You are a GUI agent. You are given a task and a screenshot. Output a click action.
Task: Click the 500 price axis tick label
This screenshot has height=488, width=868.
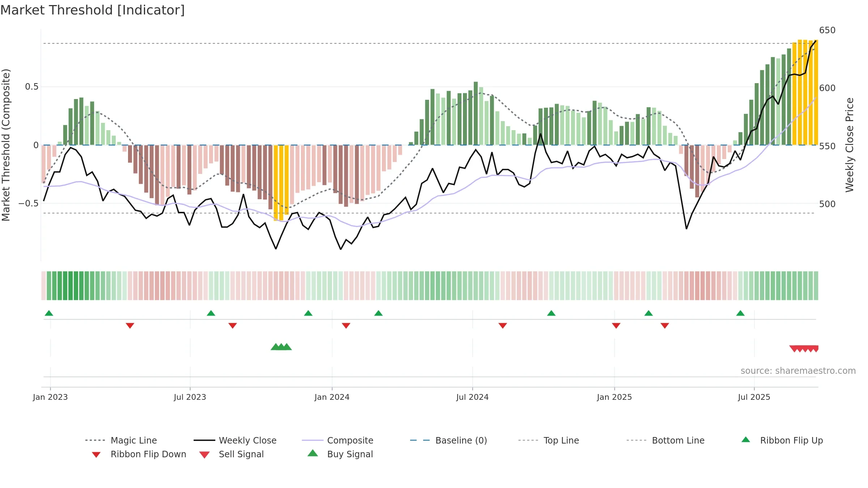pos(827,204)
